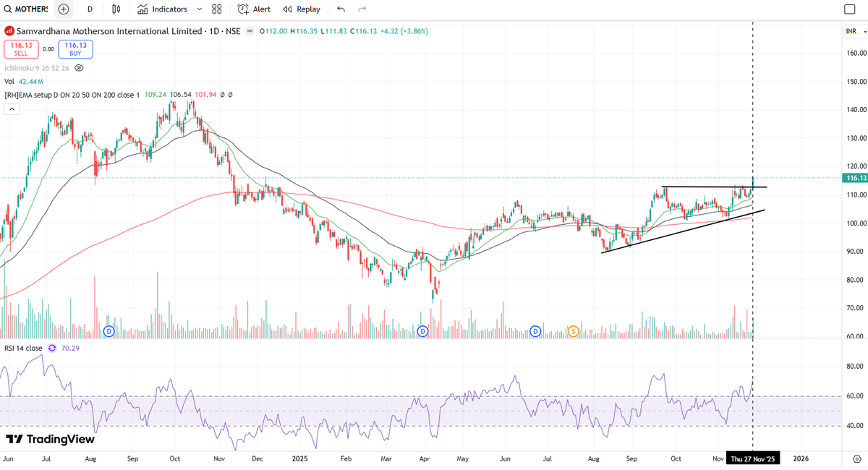Open the indicator templates four-squares icon
This screenshot has width=868, height=470.
click(x=217, y=9)
